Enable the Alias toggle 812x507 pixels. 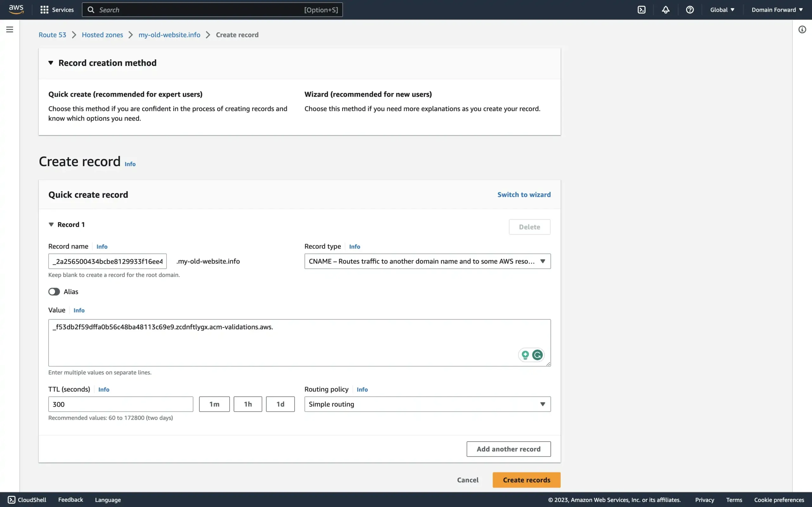(x=54, y=292)
